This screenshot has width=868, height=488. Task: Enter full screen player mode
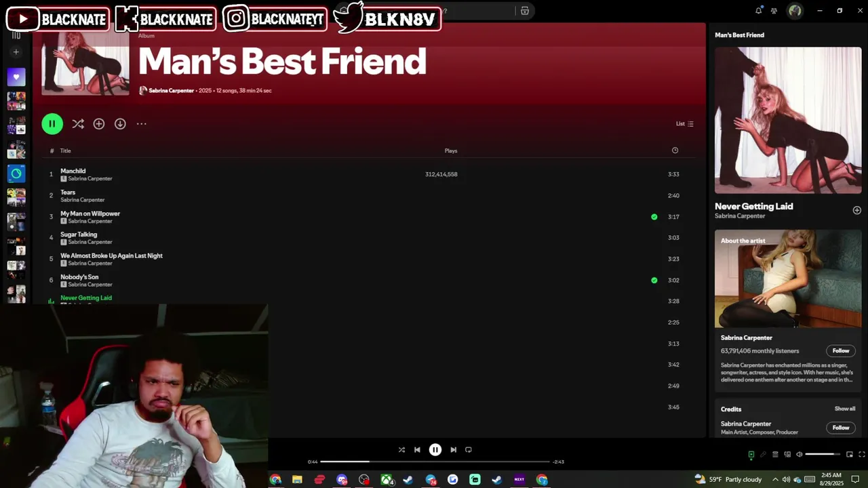point(862,455)
